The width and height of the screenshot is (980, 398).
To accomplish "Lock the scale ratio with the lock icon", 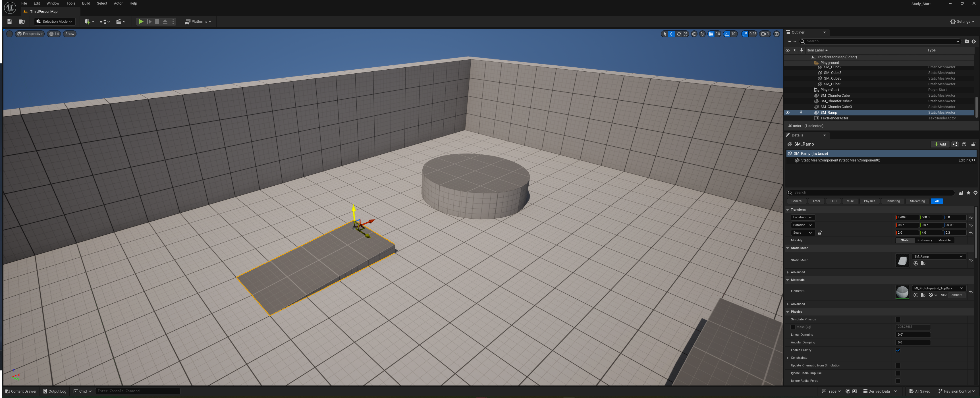I will coord(819,233).
